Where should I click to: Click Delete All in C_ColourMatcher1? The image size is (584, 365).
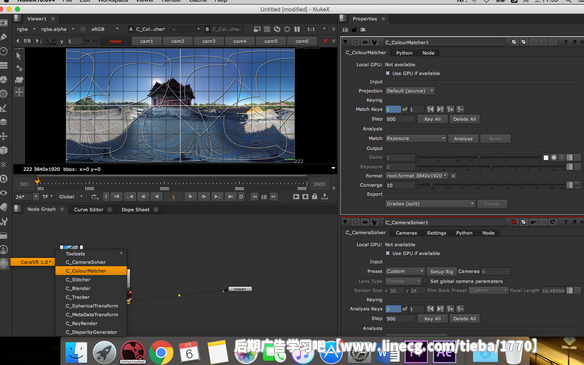464,119
